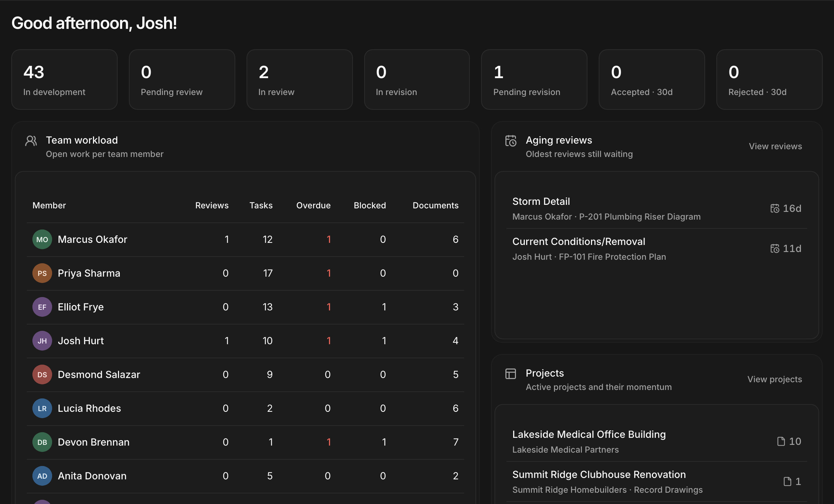This screenshot has width=834, height=504.
Task: Sort by the Reviews column header
Action: pyautogui.click(x=212, y=206)
